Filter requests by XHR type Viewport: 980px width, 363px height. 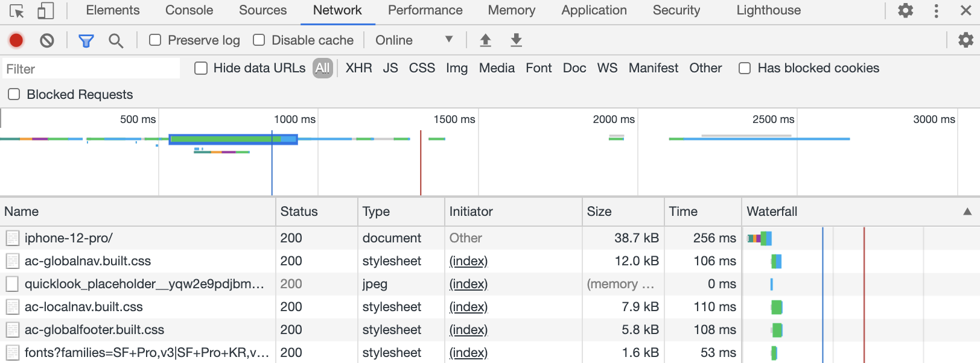358,68
